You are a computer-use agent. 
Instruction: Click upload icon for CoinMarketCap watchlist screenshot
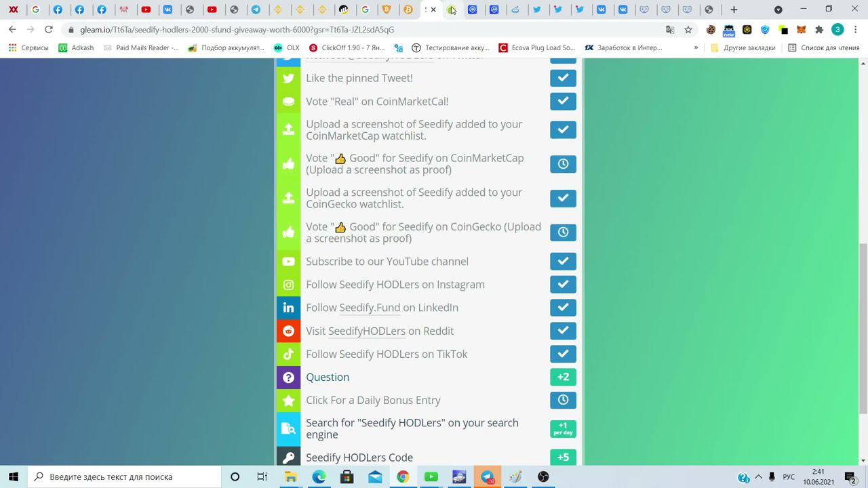click(288, 129)
